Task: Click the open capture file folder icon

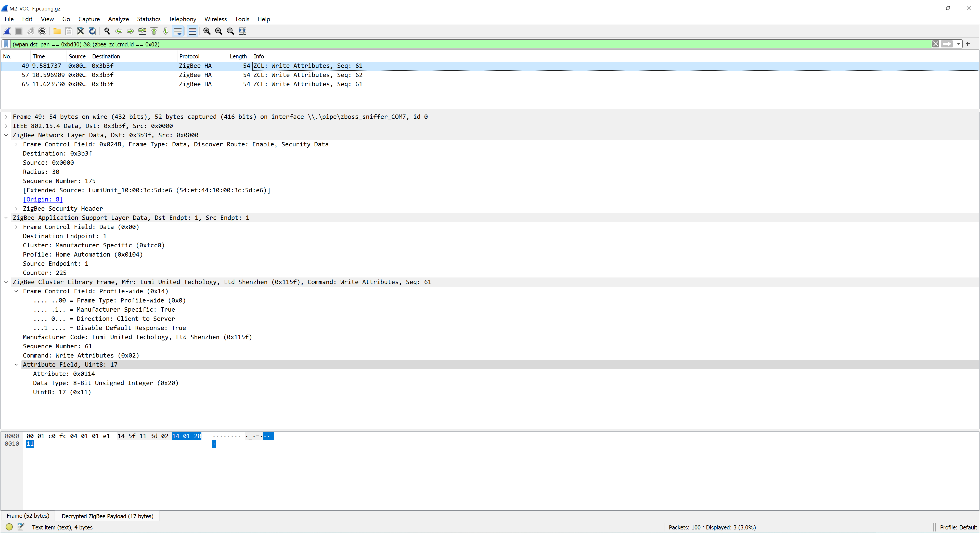Action: pyautogui.click(x=57, y=31)
